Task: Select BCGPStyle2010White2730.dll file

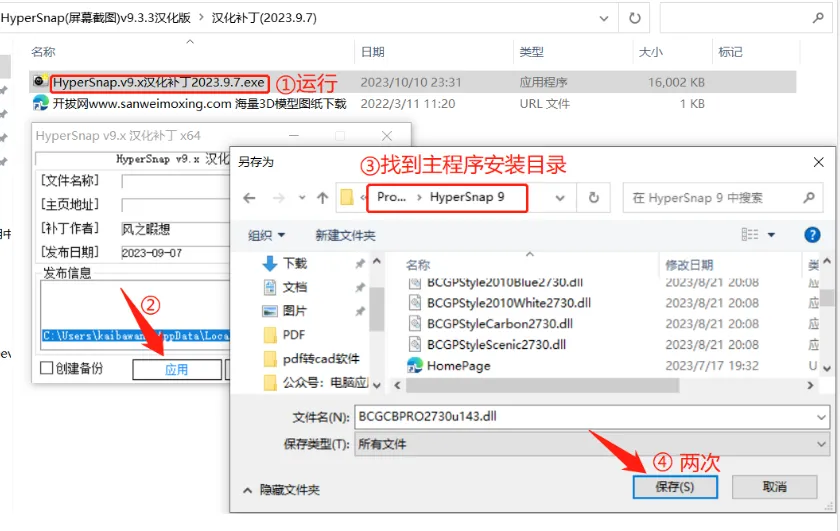Action: [508, 303]
